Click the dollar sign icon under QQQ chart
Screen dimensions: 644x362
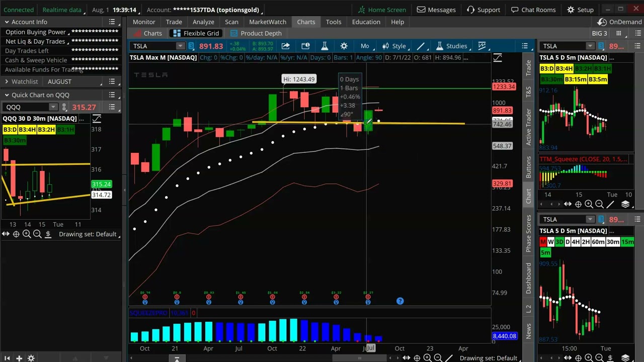pyautogui.click(x=48, y=234)
